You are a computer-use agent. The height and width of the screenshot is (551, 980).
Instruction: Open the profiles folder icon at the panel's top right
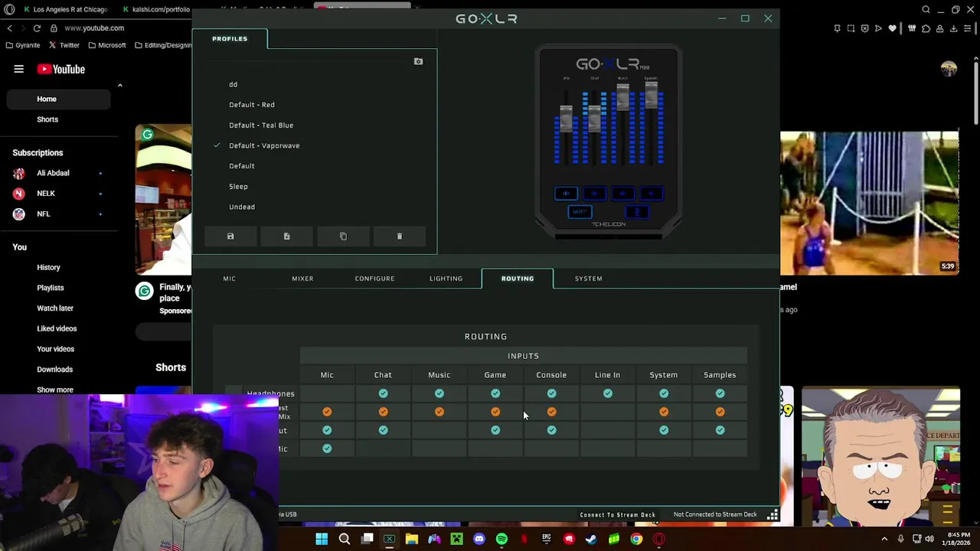[x=418, y=61]
